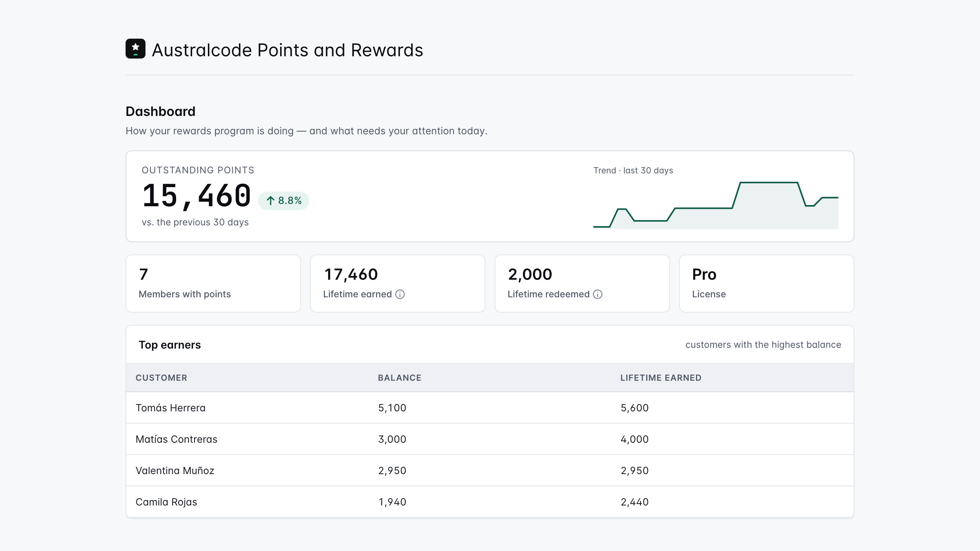Click the Dashboard heading
Screen dimensions: 980x551
160,111
